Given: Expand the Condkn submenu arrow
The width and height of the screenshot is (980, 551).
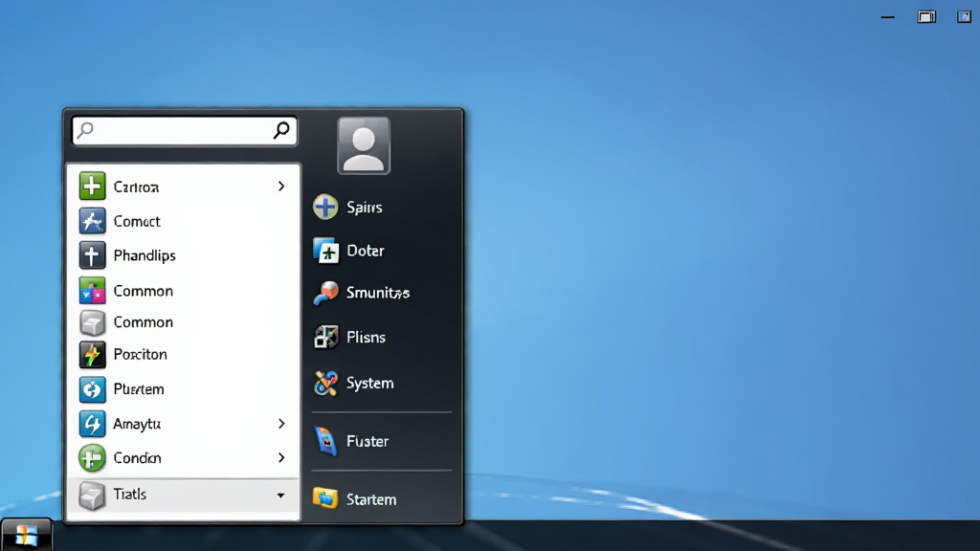Looking at the screenshot, I should click(281, 458).
